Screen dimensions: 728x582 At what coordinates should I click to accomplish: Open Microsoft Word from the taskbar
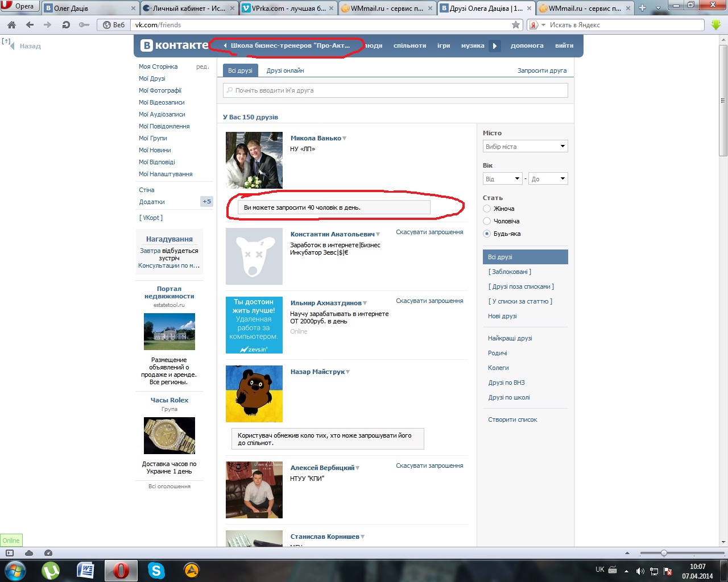pos(85,570)
